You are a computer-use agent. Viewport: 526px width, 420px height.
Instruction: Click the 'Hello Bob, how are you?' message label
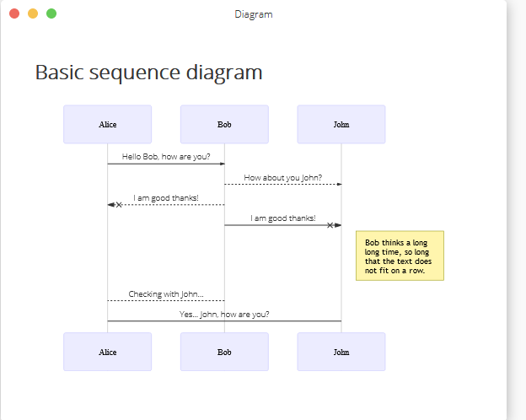pyautogui.click(x=166, y=157)
